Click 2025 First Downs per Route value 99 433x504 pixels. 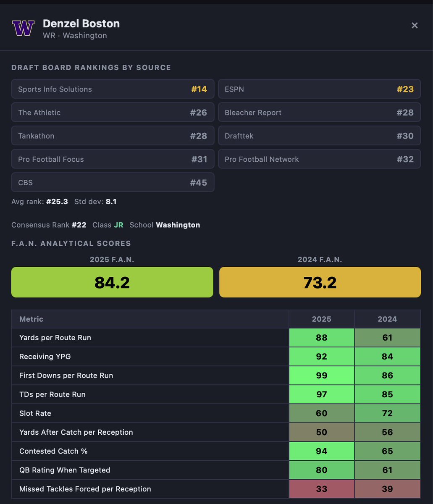pos(322,375)
